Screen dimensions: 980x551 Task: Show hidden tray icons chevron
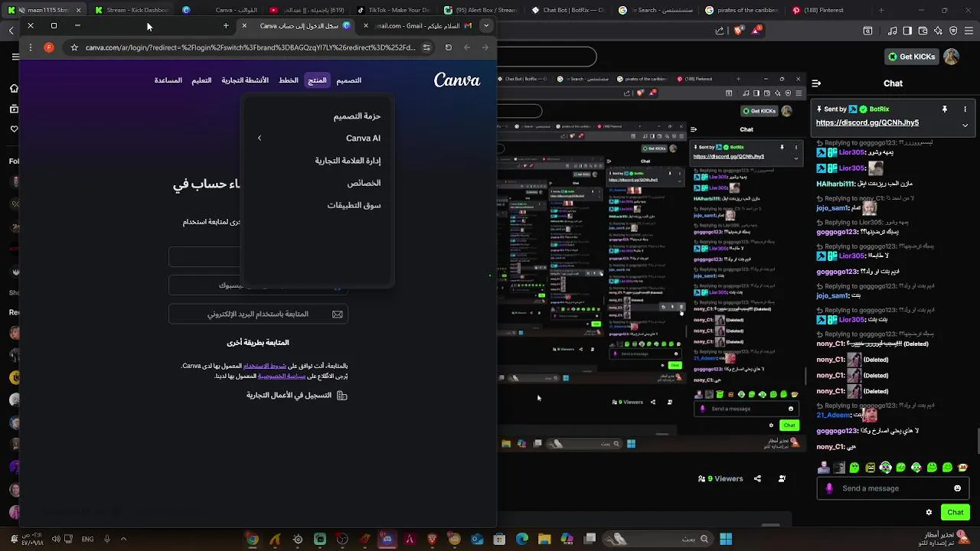point(123,539)
